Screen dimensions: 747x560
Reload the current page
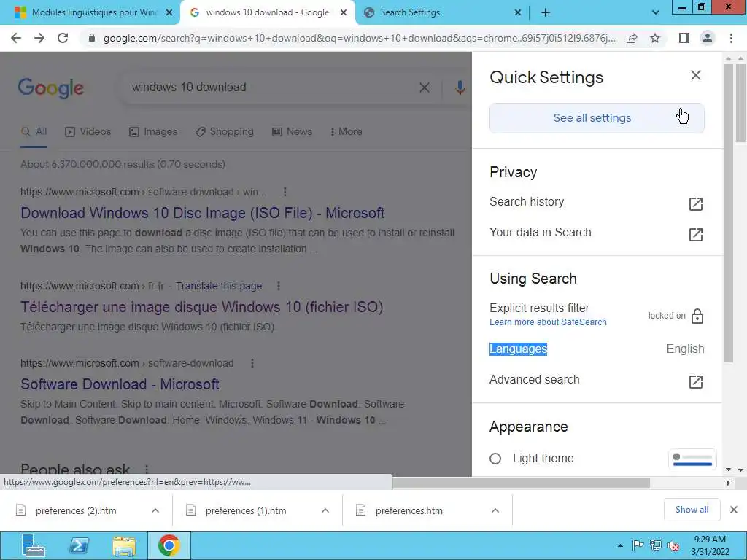click(x=63, y=38)
